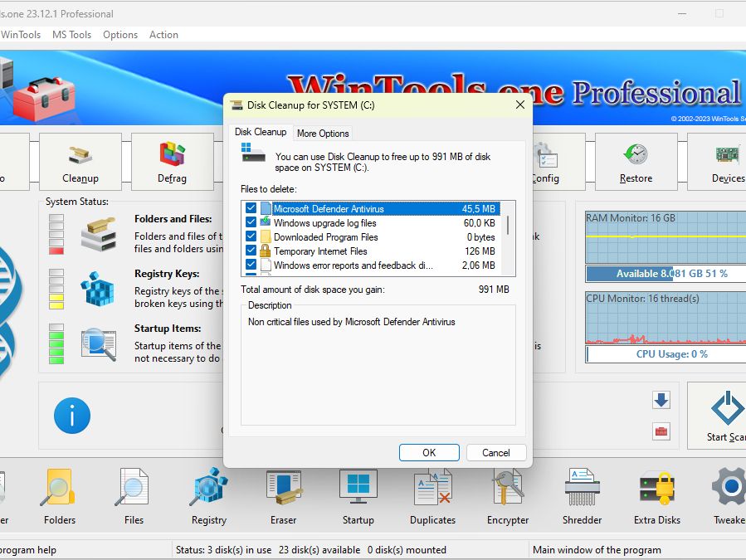Click the blue info circle icon

tap(72, 416)
